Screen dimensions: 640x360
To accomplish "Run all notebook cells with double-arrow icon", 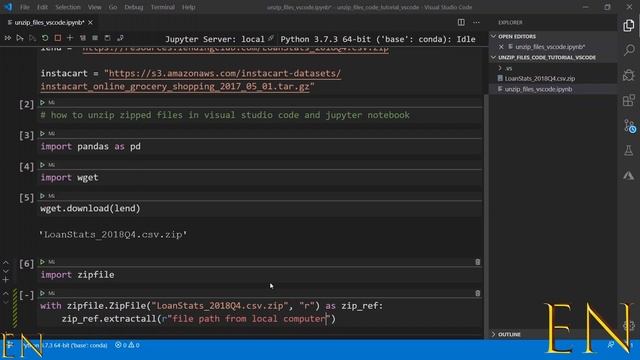I will 7,38.
